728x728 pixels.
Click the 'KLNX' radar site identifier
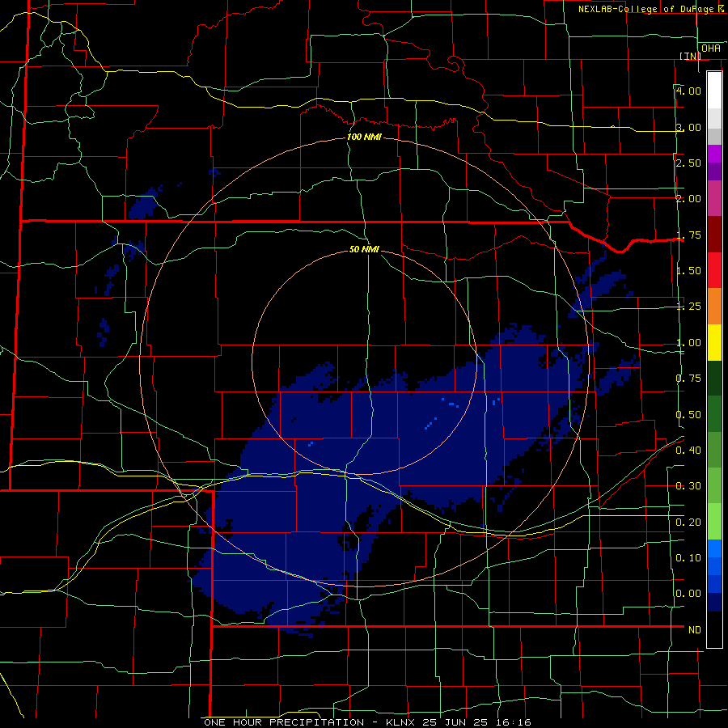point(401,722)
